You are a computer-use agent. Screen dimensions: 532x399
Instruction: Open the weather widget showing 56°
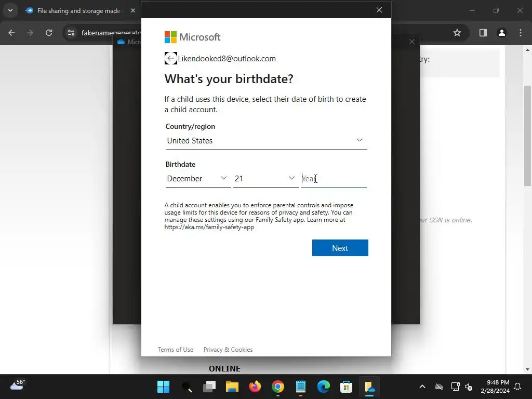click(18, 385)
